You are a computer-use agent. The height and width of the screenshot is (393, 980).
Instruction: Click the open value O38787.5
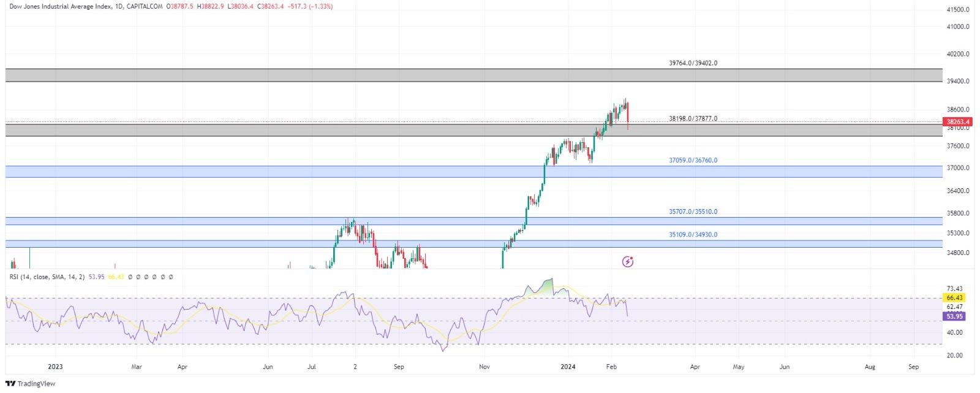pyautogui.click(x=181, y=7)
